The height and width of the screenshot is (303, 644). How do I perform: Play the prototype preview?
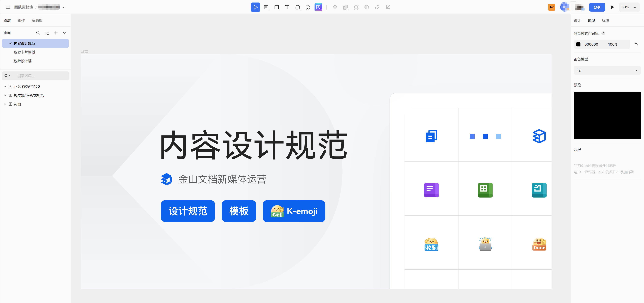tap(612, 7)
